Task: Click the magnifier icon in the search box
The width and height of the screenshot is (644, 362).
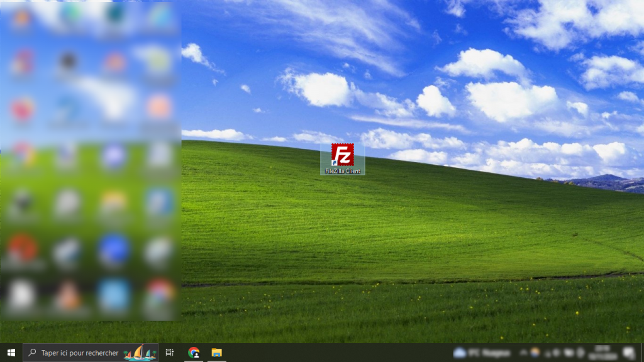Action: [x=33, y=353]
